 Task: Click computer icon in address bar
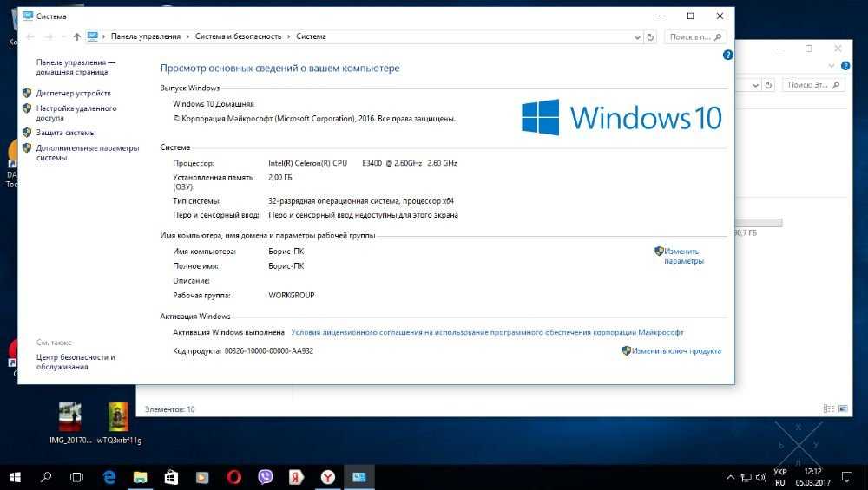pos(93,36)
